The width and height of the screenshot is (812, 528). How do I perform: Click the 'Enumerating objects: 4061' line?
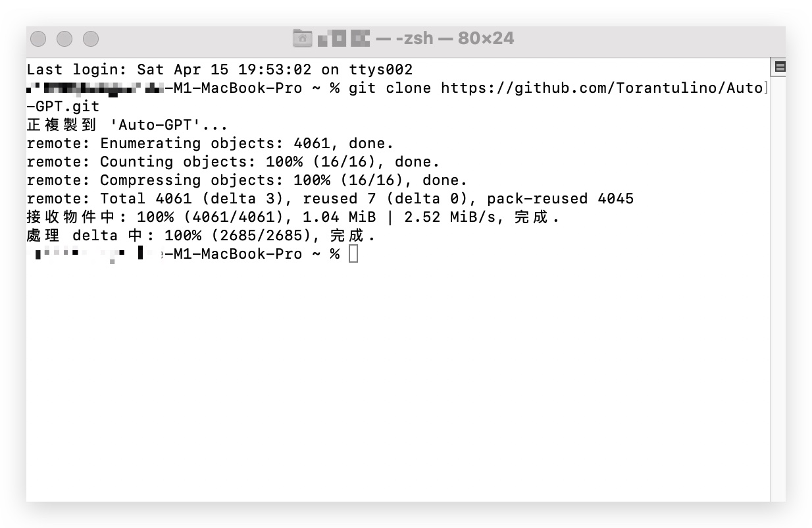[210, 144]
